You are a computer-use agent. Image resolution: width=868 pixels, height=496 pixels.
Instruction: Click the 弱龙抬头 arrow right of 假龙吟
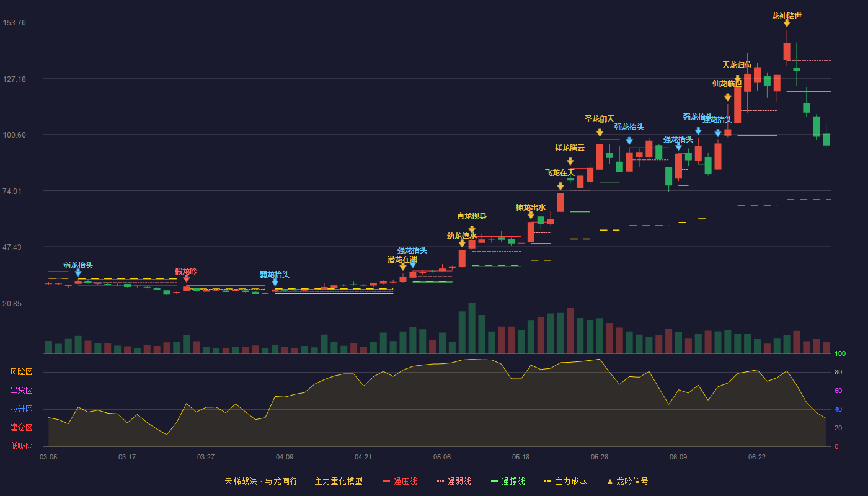(275, 283)
